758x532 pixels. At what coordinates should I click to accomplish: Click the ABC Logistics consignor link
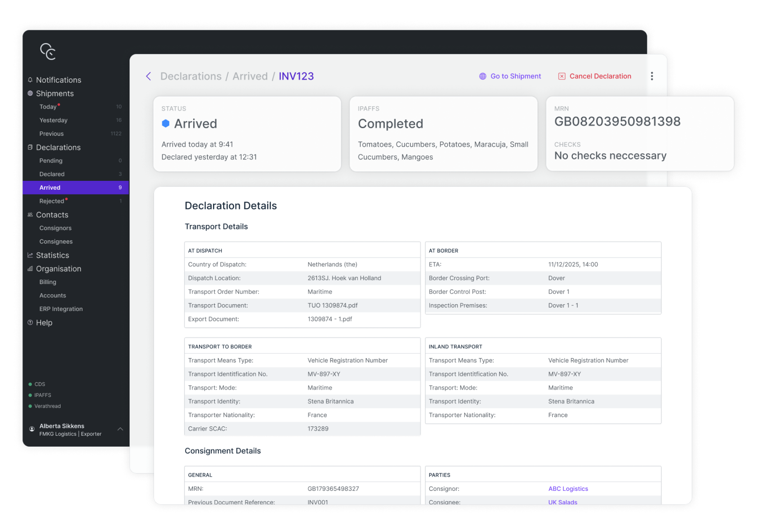(x=568, y=489)
